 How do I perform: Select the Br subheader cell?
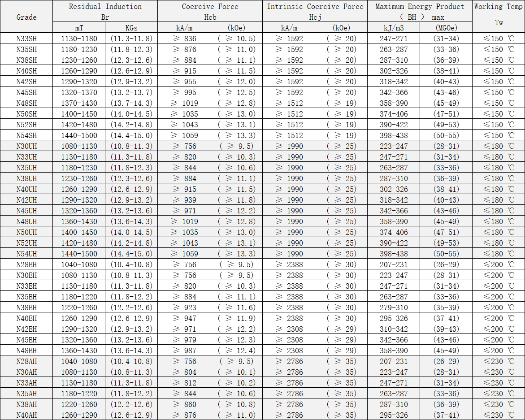105,17
